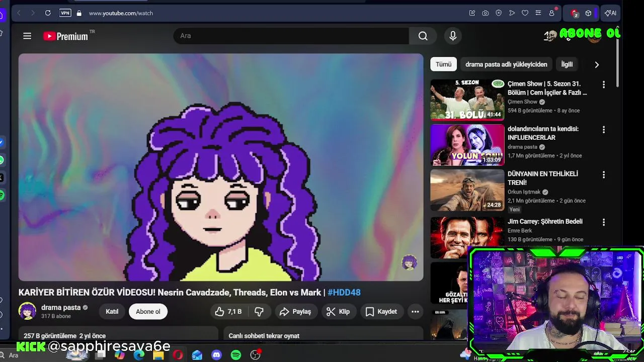Open Jim Carrey: Şöhretin Bedeli title
Image resolution: width=644 pixels, height=362 pixels.
pos(545,222)
